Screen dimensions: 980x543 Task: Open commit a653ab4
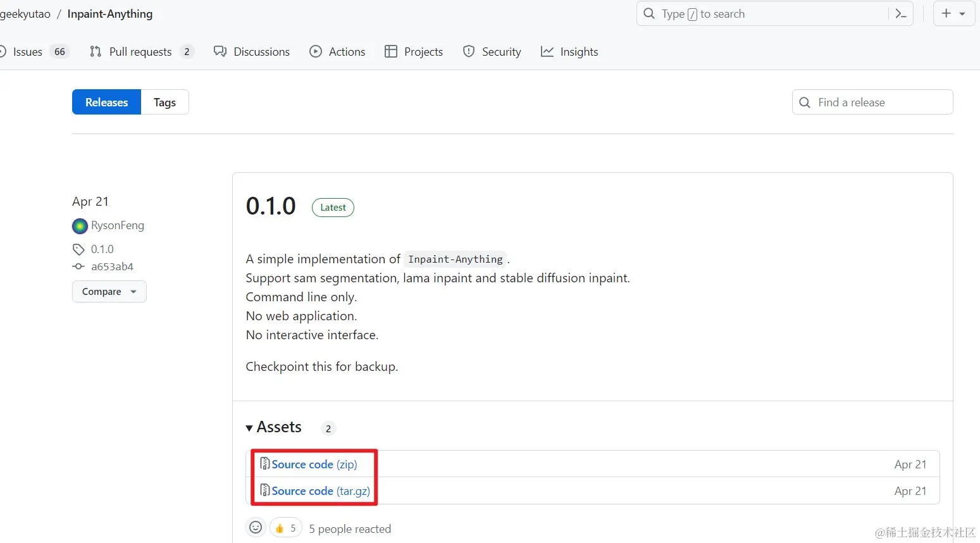(x=112, y=266)
